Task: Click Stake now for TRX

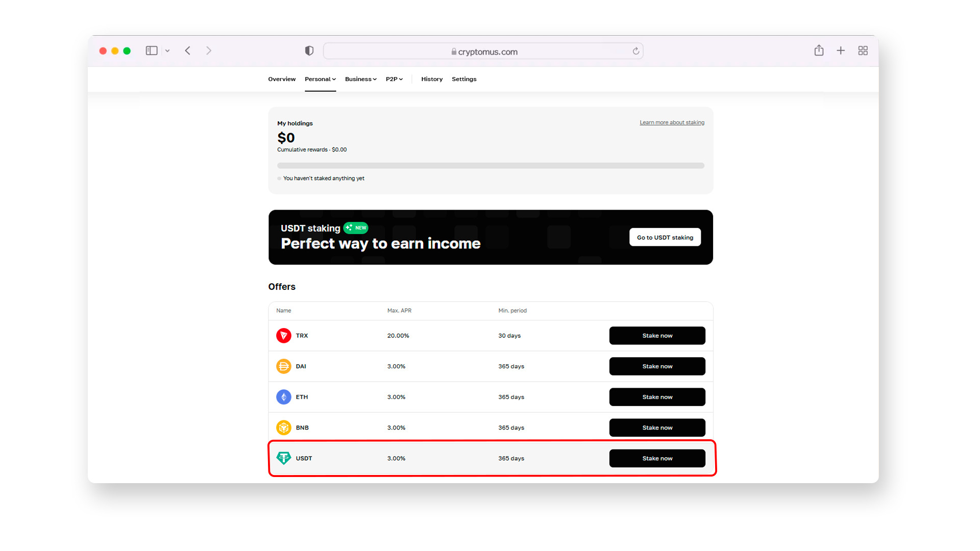Action: pos(656,335)
